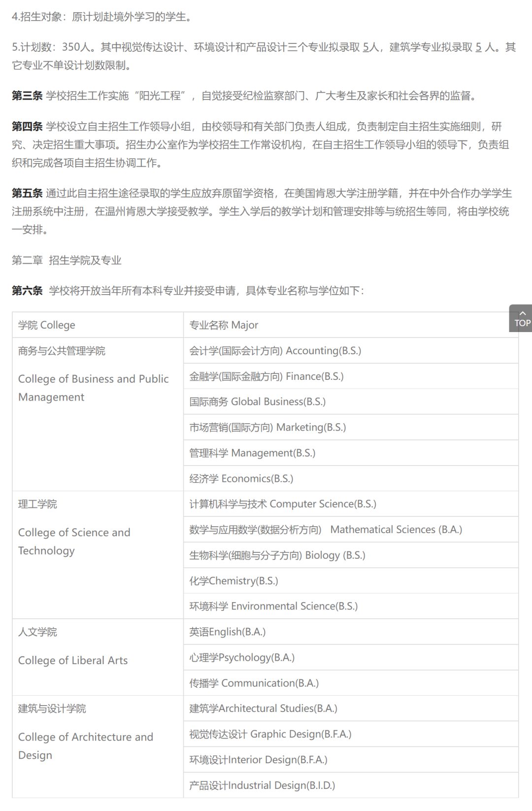Click the 第二章 招生学院及专业 heading
Viewport: 532px width, 811px height.
(x=66, y=260)
